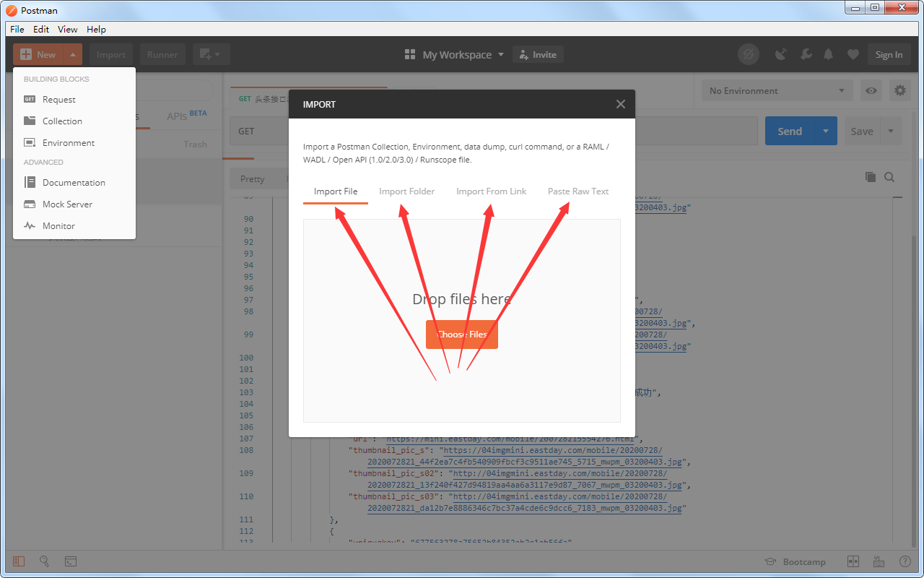Open the Postman console icon
This screenshot has width=924, height=578.
tap(71, 561)
